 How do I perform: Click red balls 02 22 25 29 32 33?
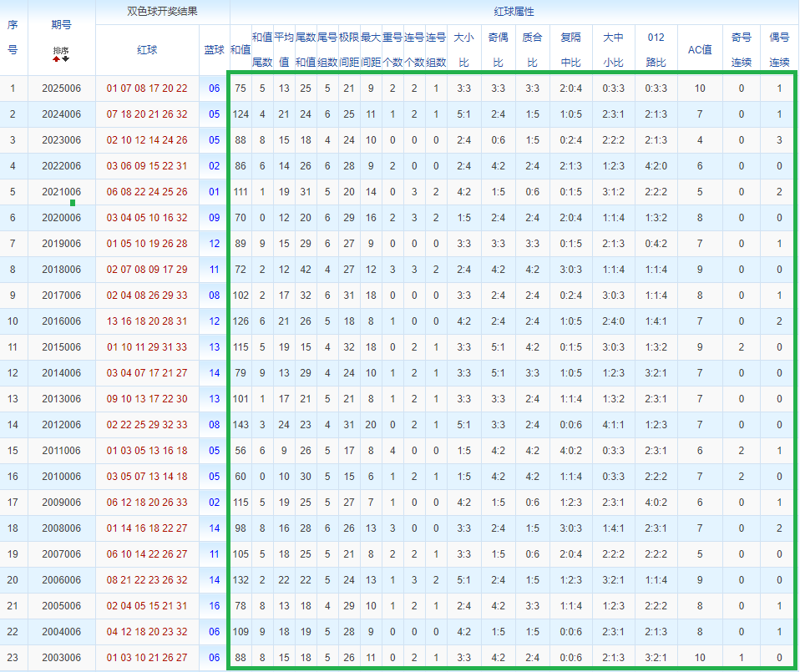click(147, 425)
